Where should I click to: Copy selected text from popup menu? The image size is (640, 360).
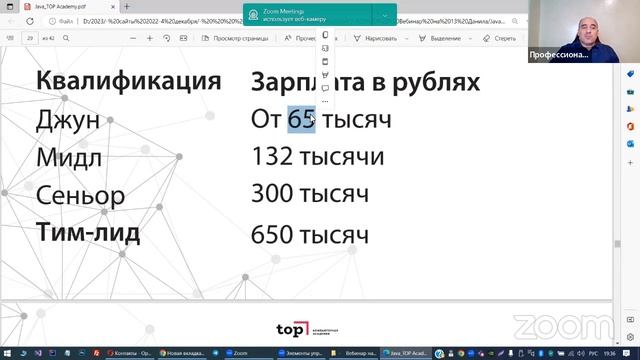pos(325,35)
